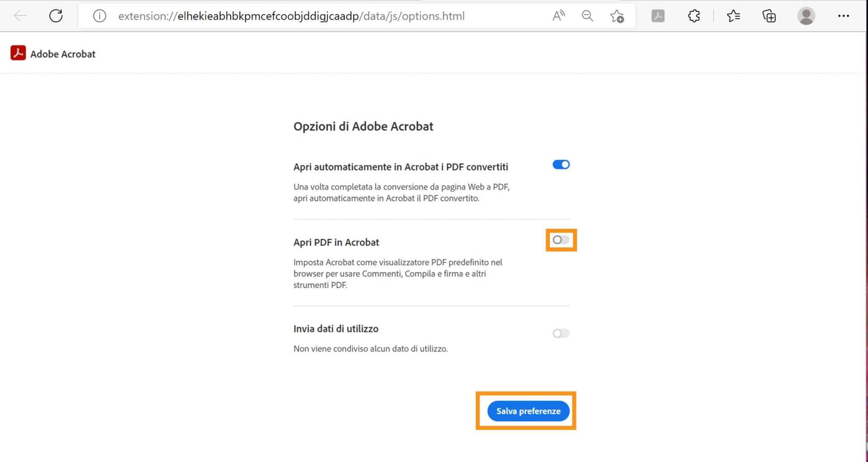This screenshot has width=868, height=462.
Task: Click the back navigation arrow
Action: coord(19,15)
